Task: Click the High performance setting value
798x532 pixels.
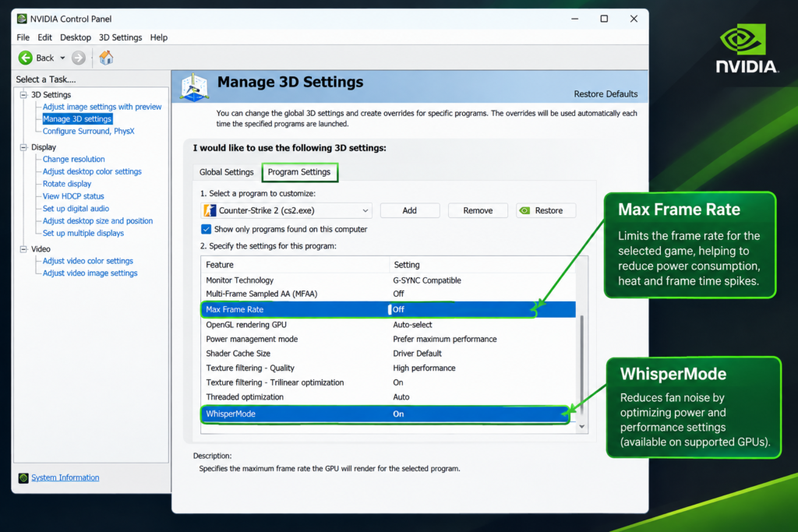Action: (424, 368)
